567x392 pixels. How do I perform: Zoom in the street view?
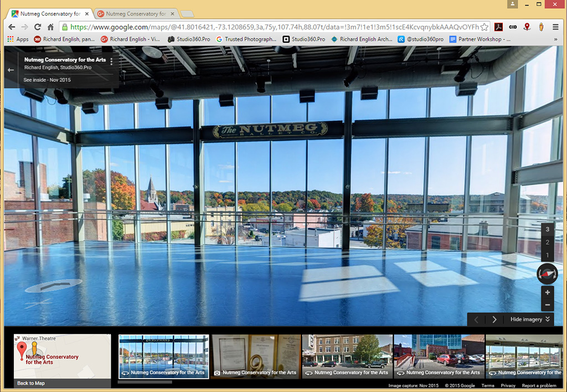click(548, 292)
